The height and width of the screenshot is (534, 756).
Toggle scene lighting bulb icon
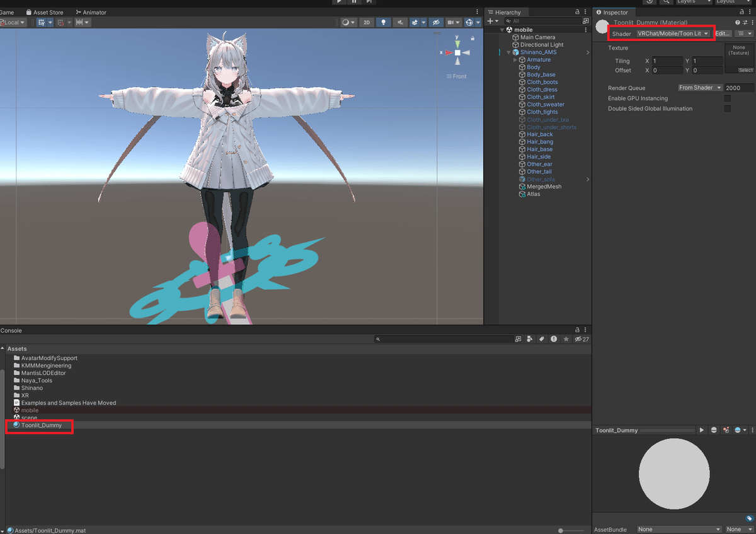tap(383, 22)
